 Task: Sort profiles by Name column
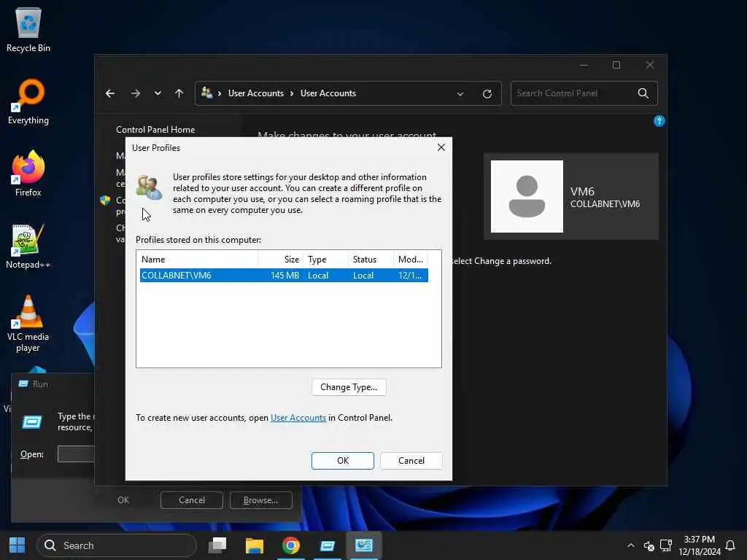[197, 260]
